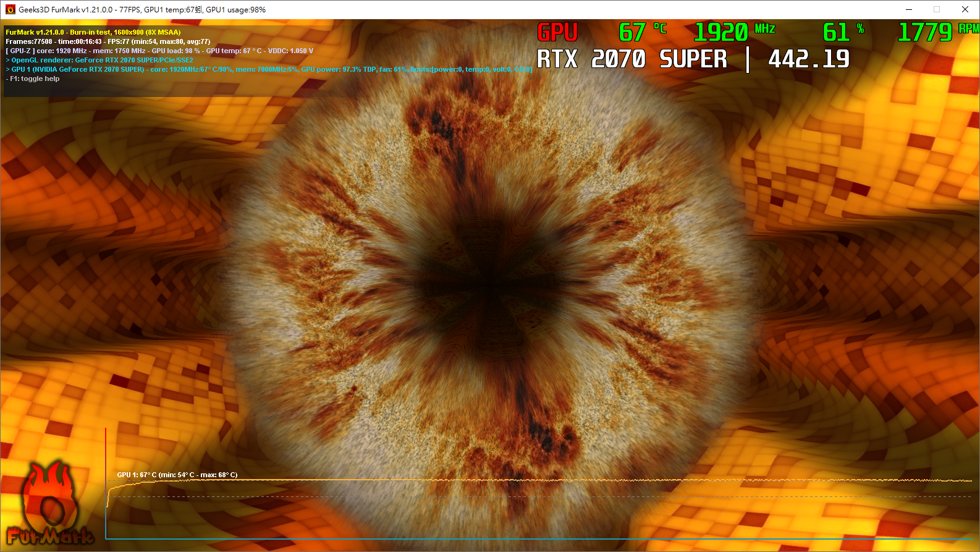Click 'FurMark v1.21.0.0 - Burn-in test' line
The width and height of the screenshot is (980, 552).
(x=93, y=32)
